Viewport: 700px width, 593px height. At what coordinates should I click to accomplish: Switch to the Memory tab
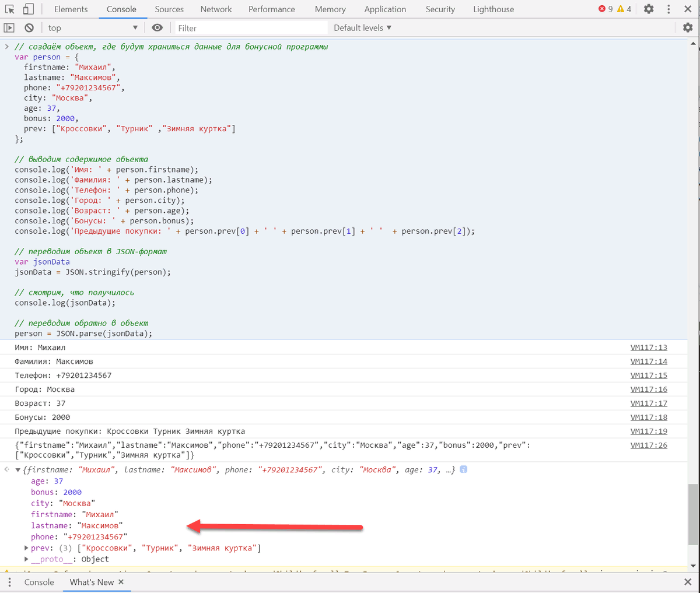pyautogui.click(x=330, y=9)
